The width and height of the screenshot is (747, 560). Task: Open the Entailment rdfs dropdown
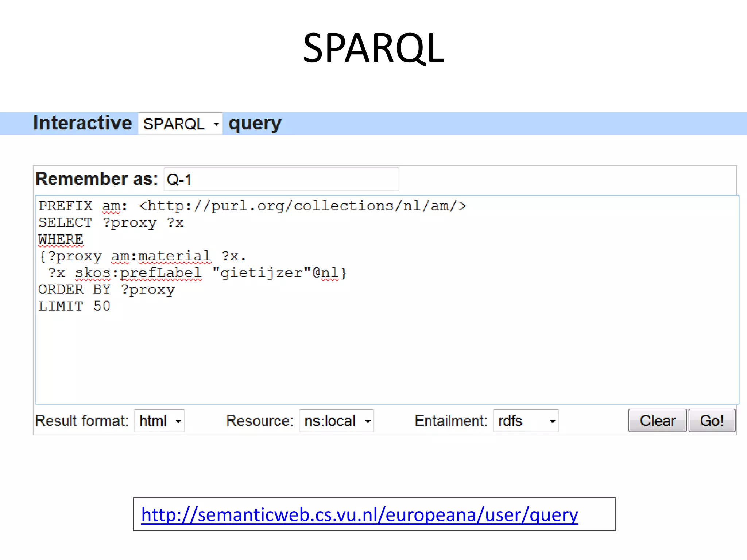(526, 421)
